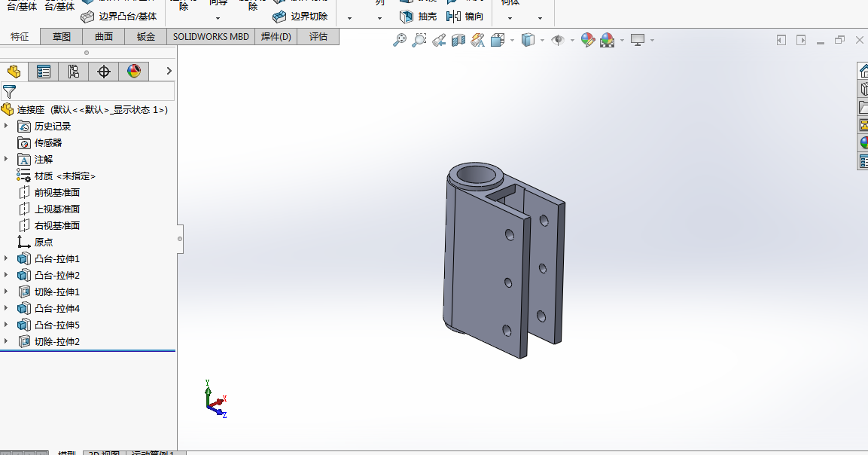Screen dimensions: 868x455
Task: Open Design Library task pane icon
Action: tap(863, 89)
